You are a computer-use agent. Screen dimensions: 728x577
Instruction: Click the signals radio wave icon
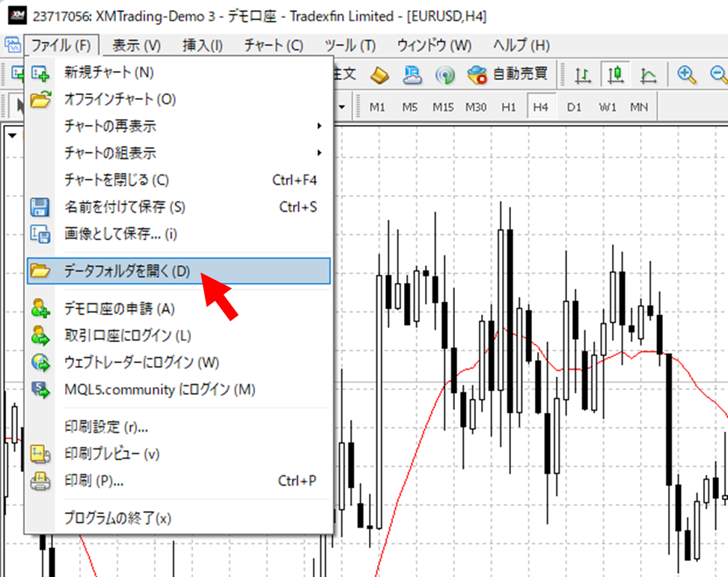[444, 75]
